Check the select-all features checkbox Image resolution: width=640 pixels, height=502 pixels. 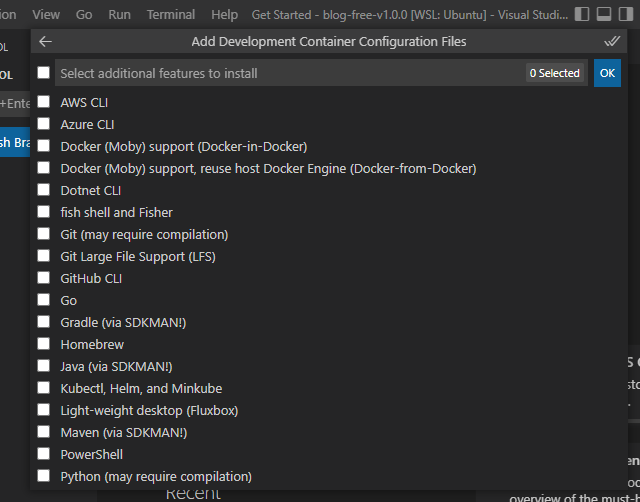(x=43, y=73)
